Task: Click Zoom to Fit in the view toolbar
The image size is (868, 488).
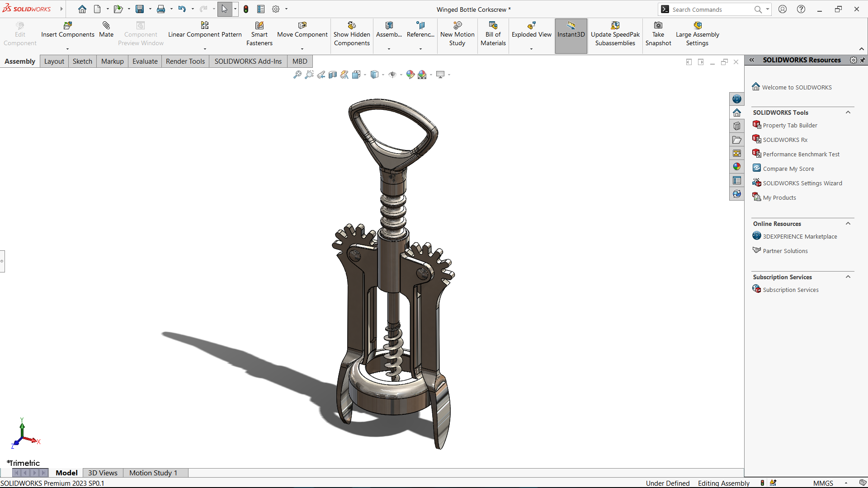Action: click(297, 75)
